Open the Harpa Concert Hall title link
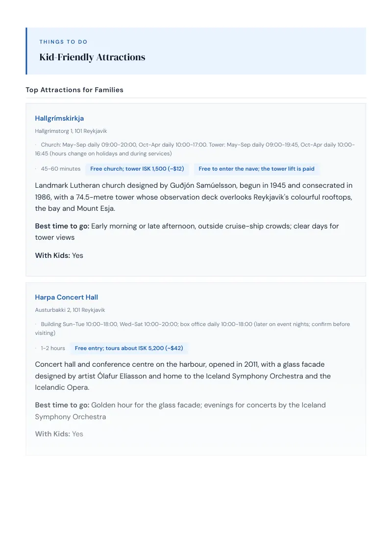The height and width of the screenshot is (555, 392). tap(66, 297)
